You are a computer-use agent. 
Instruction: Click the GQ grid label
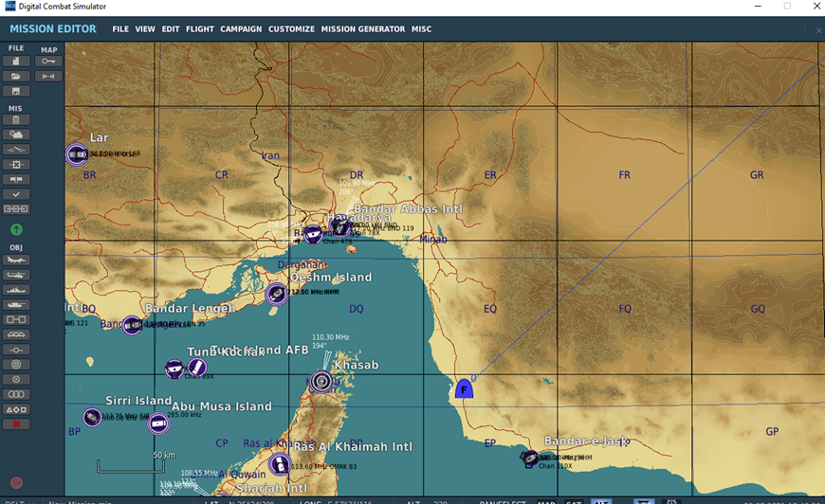click(x=759, y=309)
